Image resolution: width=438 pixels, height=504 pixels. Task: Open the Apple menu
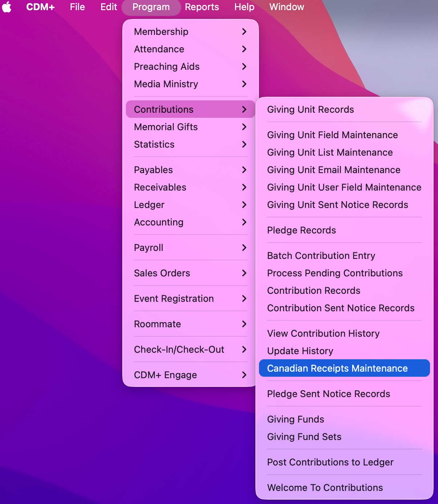(7, 7)
